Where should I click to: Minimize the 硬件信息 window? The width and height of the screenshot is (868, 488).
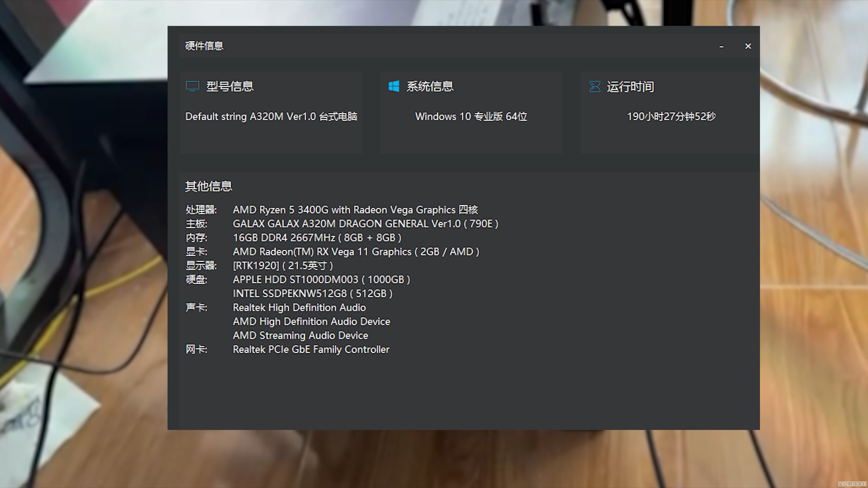(721, 47)
